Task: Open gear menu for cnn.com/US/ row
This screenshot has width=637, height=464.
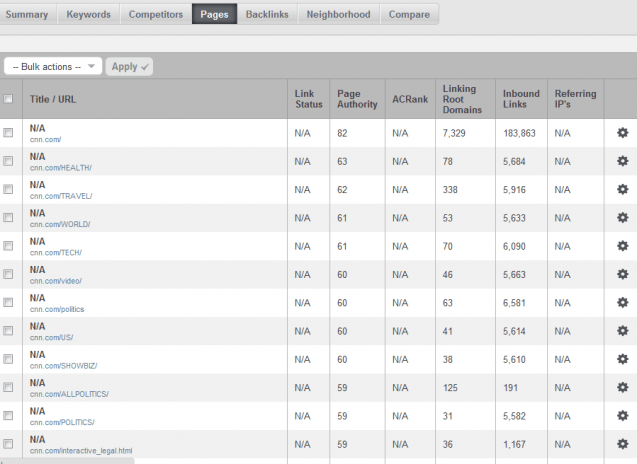Action: pos(622,331)
